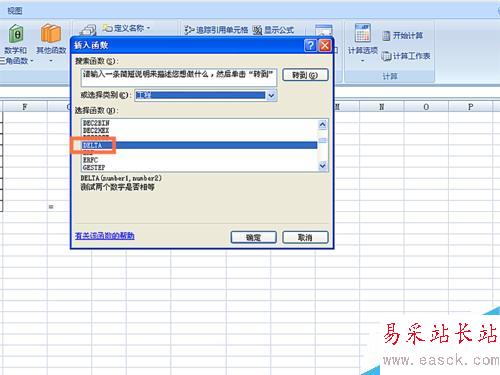Viewport: 500px width, 375px height.
Task: Click the Trace Precedents icon
Action: click(x=189, y=30)
